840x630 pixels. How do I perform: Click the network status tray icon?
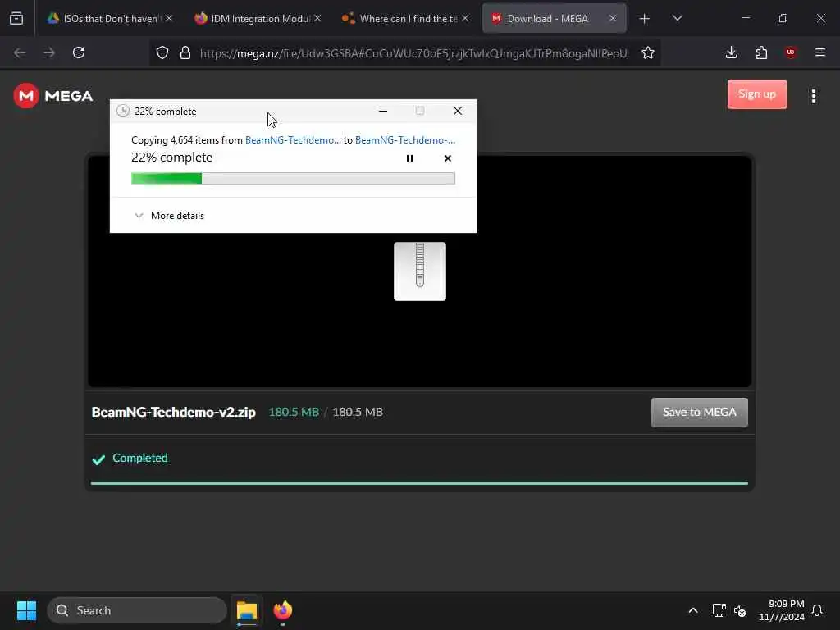click(719, 610)
